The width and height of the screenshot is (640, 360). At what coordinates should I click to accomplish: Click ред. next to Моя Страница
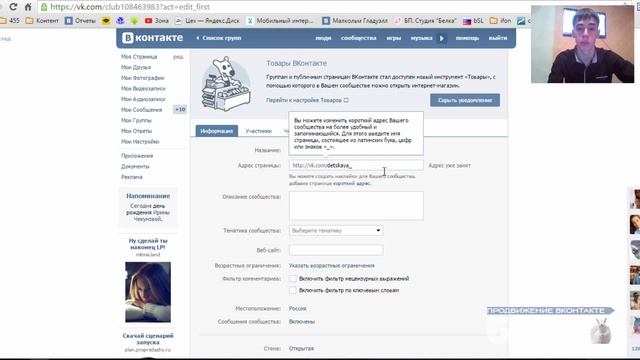(x=178, y=57)
